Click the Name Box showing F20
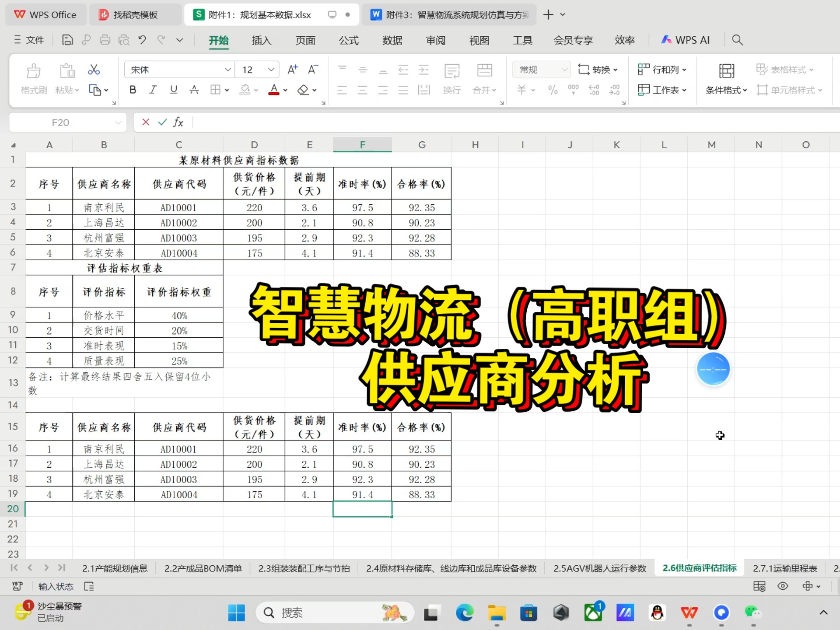This screenshot has width=840, height=630. tap(67, 122)
